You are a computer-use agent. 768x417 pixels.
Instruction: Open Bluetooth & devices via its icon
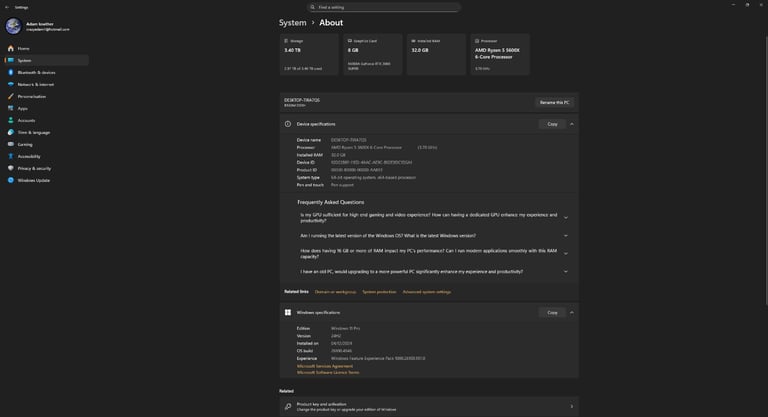(x=11, y=73)
